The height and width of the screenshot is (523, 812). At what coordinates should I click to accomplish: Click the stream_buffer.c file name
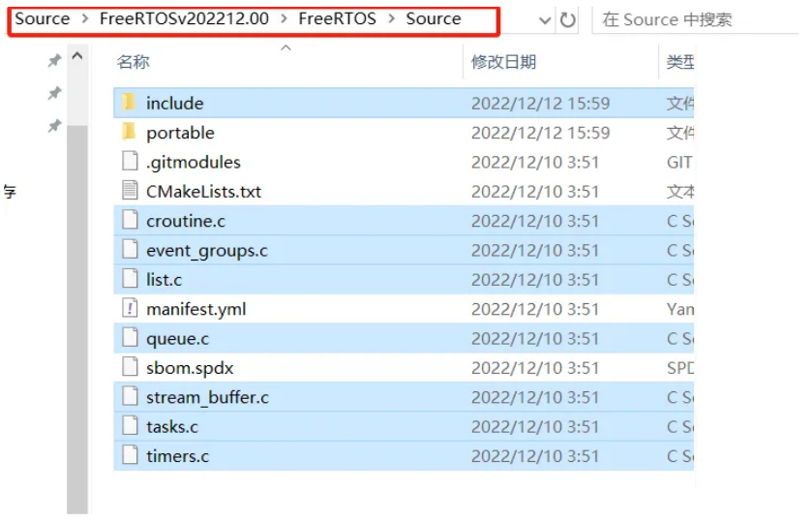pos(208,397)
